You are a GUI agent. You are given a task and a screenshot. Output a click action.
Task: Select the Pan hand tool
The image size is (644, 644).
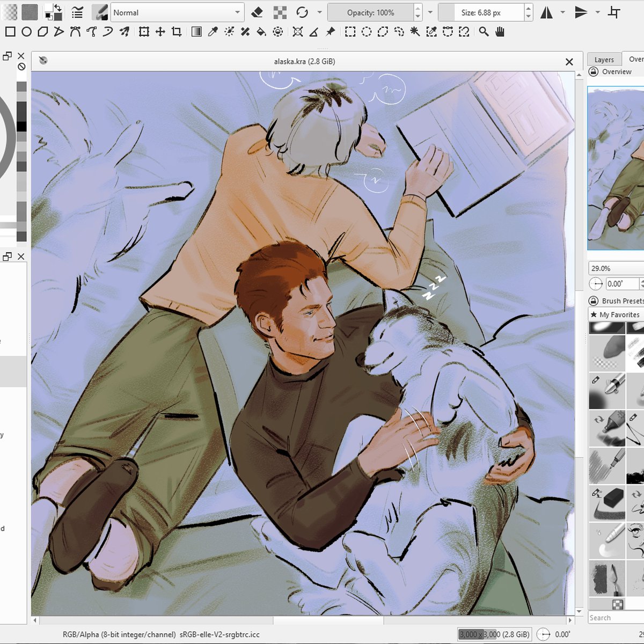point(500,32)
